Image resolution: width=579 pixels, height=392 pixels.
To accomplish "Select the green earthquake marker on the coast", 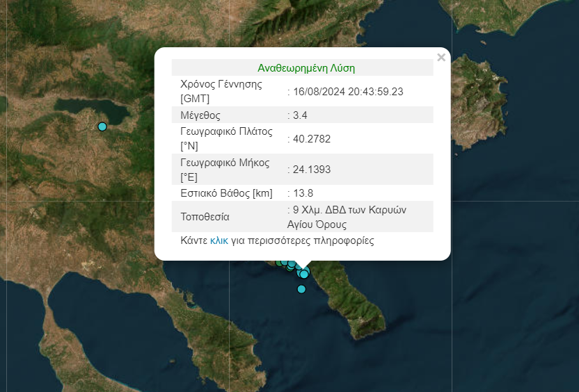I will (280, 263).
